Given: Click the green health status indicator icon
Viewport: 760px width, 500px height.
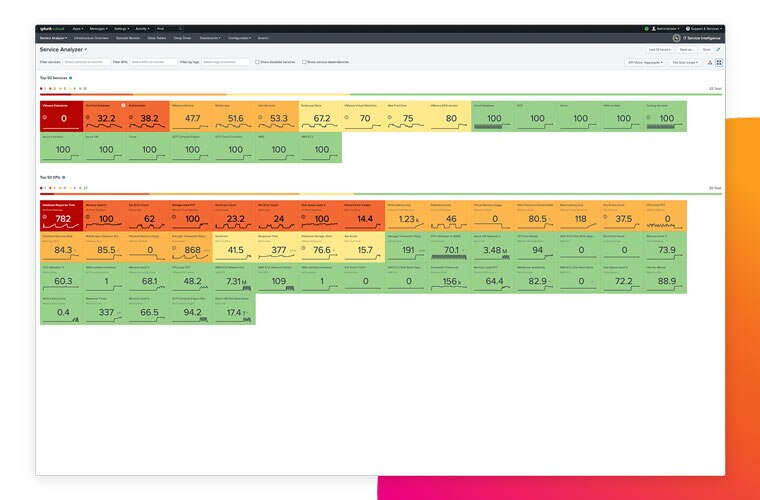Looking at the screenshot, I should tap(646, 29).
